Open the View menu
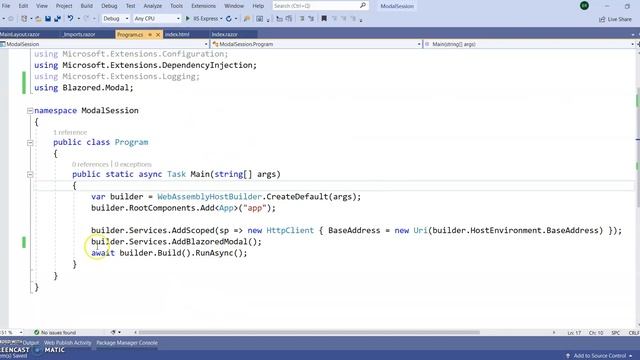This screenshot has width=640, height=360. click(42, 6)
